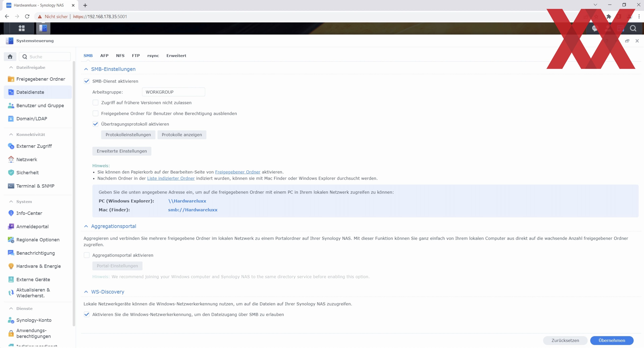Open Terminal & SNMP settings
Viewport: 644px width, 348px height.
click(38, 186)
